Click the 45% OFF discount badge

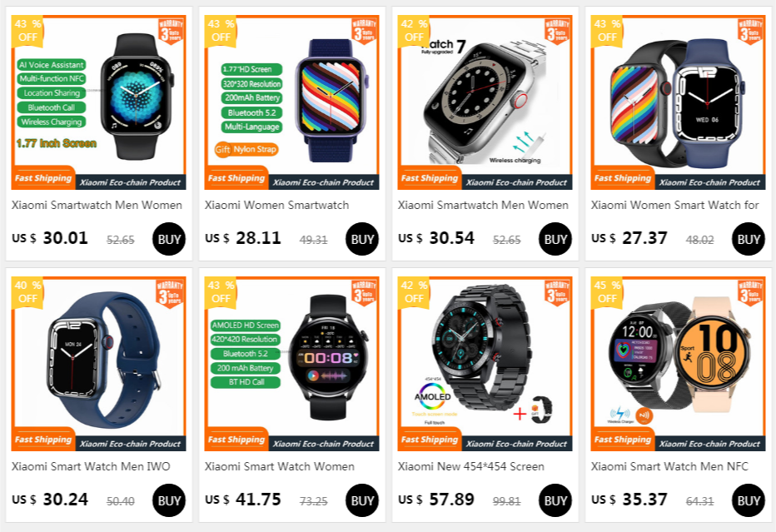(607, 291)
